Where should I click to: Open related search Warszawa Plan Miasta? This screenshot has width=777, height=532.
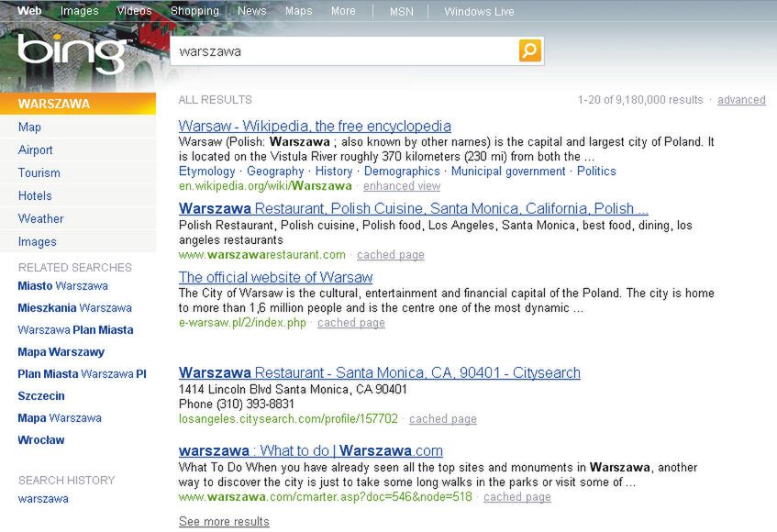pos(75,330)
